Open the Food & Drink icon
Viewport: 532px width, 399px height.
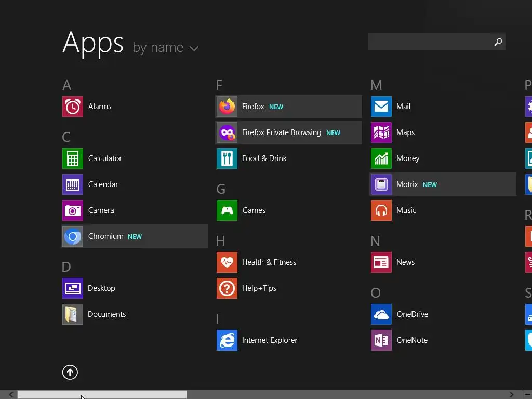point(227,158)
